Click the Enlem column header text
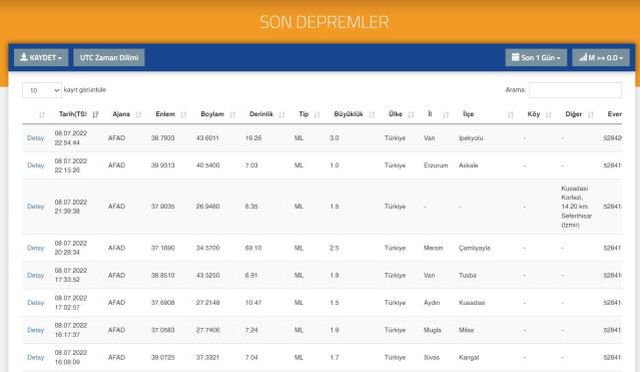Image resolution: width=640 pixels, height=372 pixels. coord(165,114)
